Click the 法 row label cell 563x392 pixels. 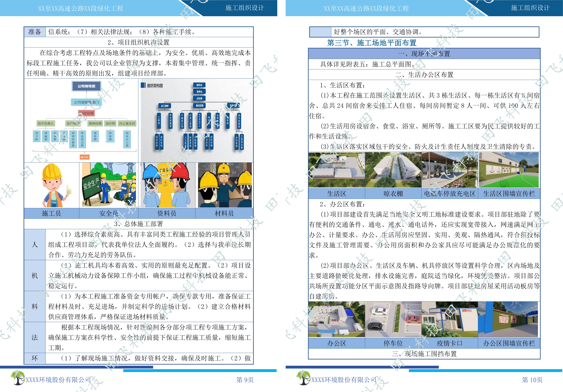[35, 337]
